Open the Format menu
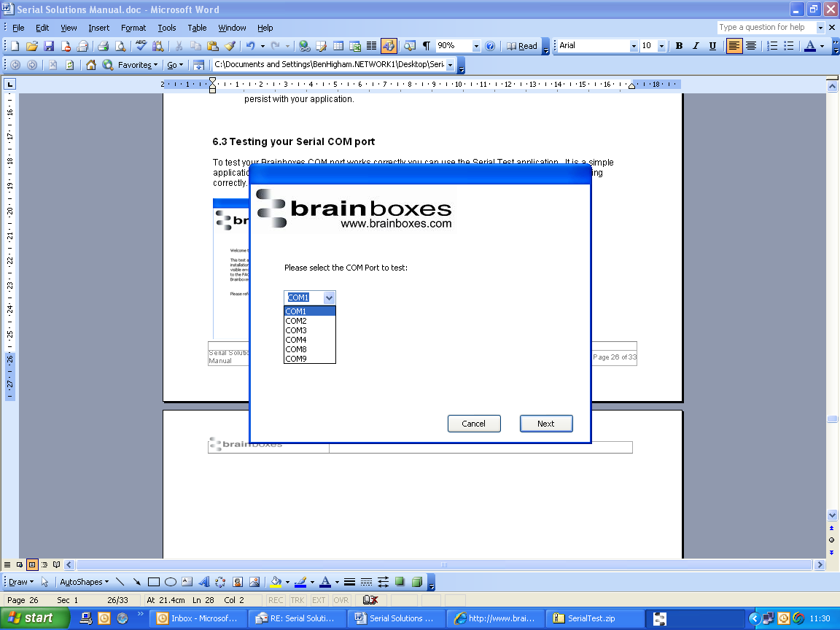The height and width of the screenshot is (630, 840). click(x=133, y=28)
